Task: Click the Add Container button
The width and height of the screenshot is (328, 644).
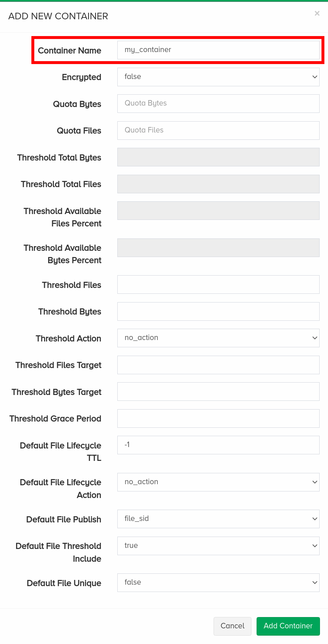Action: [288, 626]
